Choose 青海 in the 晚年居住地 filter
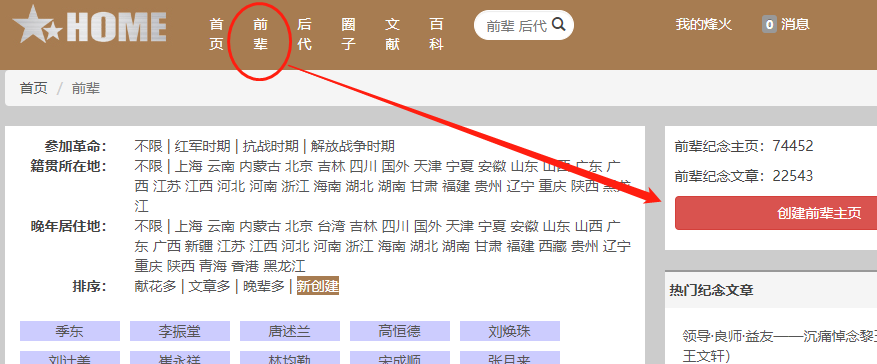The image size is (877, 364). click(213, 266)
